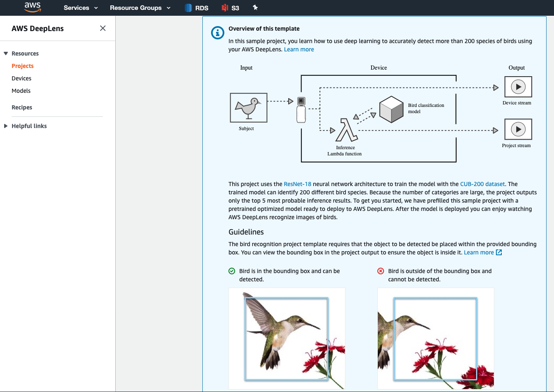Open the CUB-200 dataset link
This screenshot has height=392, width=554.
pos(482,184)
